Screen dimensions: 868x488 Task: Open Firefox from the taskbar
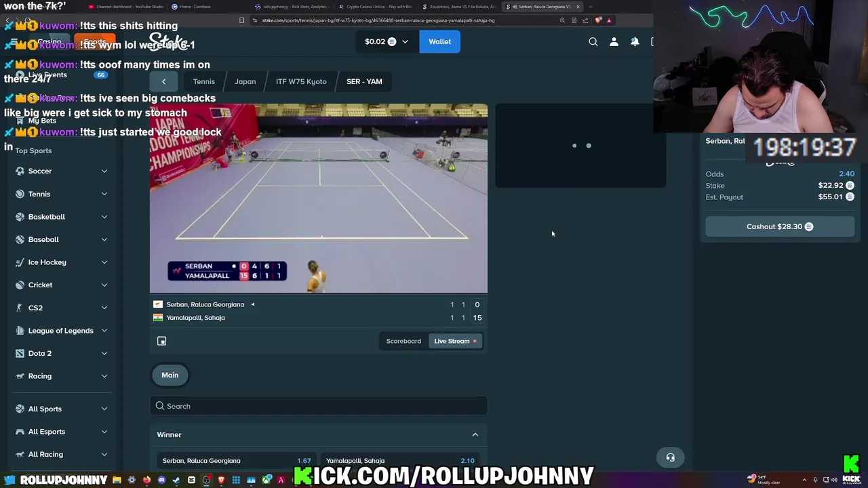[x=146, y=480]
